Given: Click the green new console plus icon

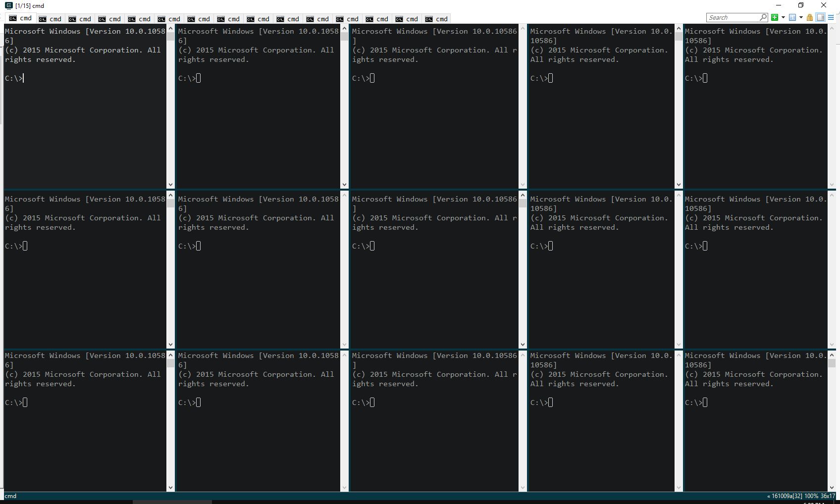Looking at the screenshot, I should click(x=775, y=17).
